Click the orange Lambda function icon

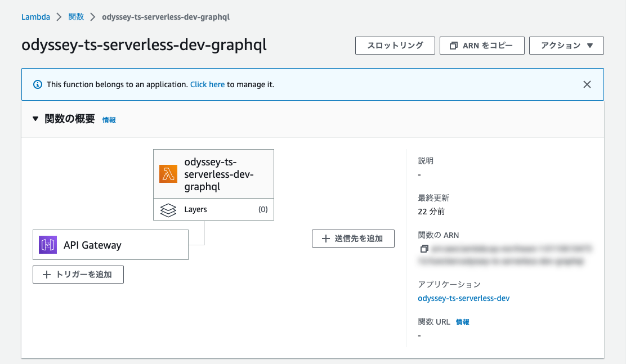(x=168, y=174)
